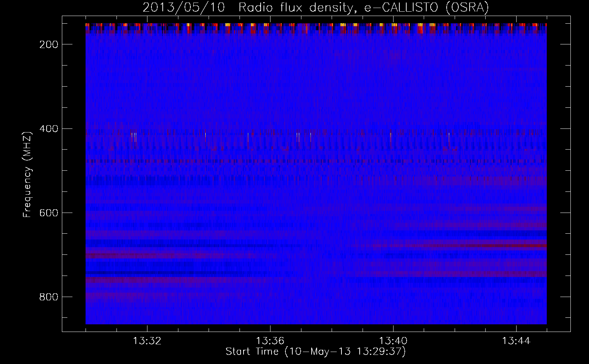Click the 800 frequency tick label
The image size is (589, 364).
(48, 297)
